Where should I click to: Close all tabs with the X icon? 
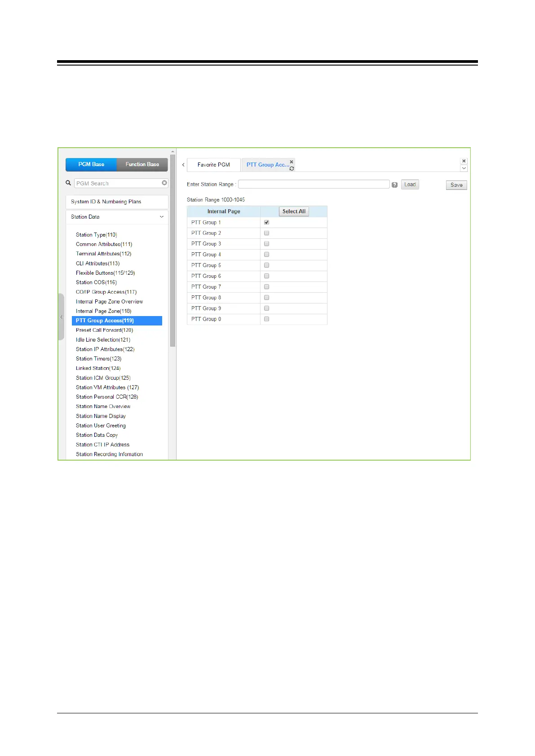tap(464, 161)
